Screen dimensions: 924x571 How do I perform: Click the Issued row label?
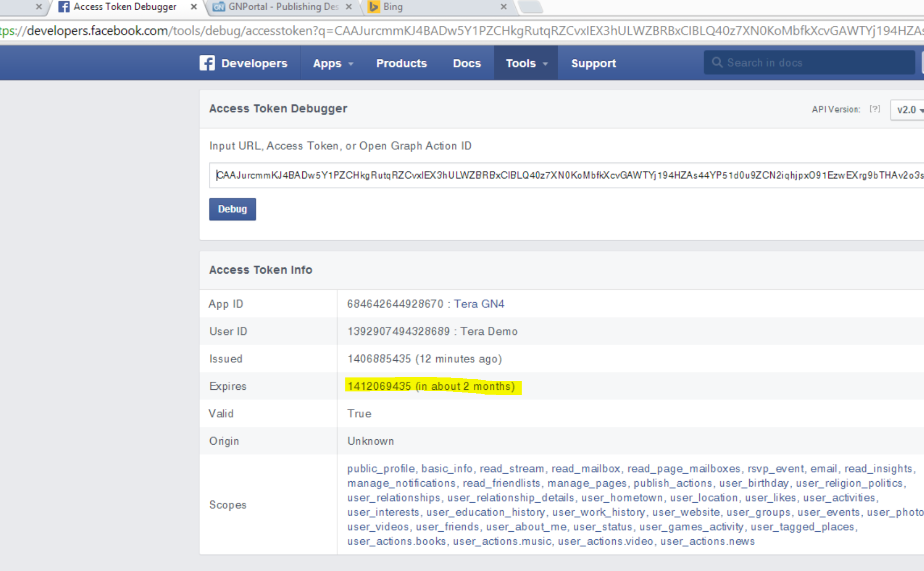click(x=225, y=359)
